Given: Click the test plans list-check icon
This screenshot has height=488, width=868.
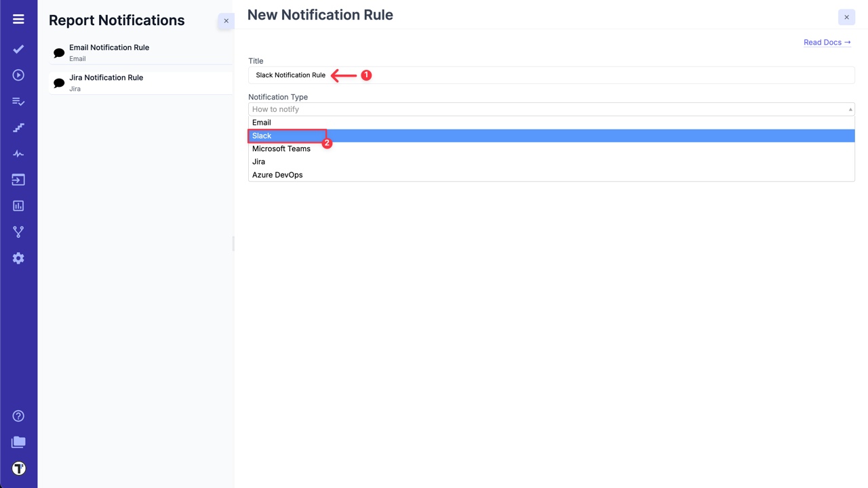Looking at the screenshot, I should 18,101.
